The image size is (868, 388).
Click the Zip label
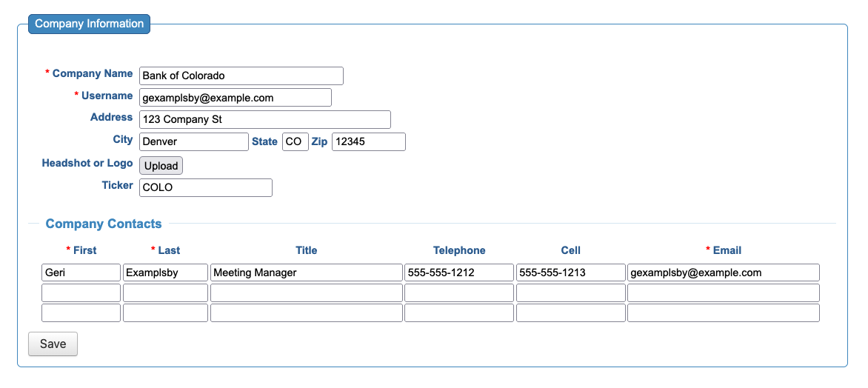[x=319, y=141]
